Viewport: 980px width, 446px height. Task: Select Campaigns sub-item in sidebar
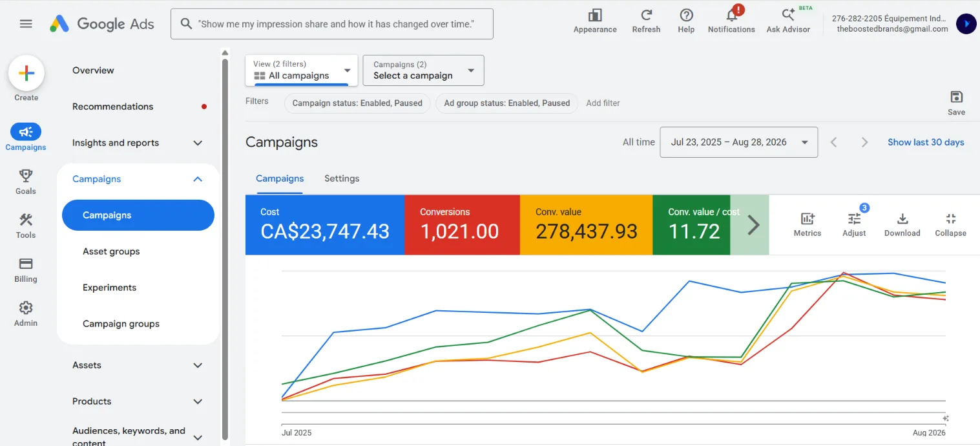pos(138,215)
